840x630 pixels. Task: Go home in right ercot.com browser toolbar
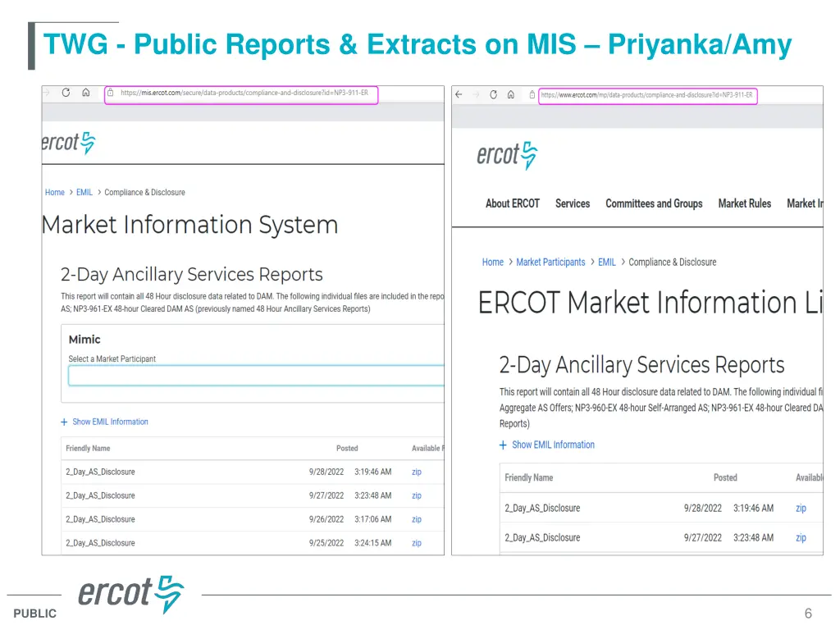[x=510, y=94]
